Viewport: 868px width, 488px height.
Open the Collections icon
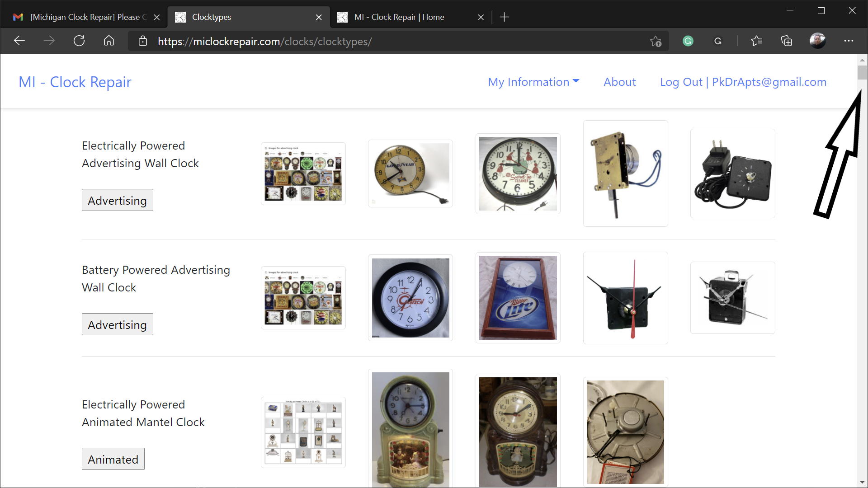point(787,41)
